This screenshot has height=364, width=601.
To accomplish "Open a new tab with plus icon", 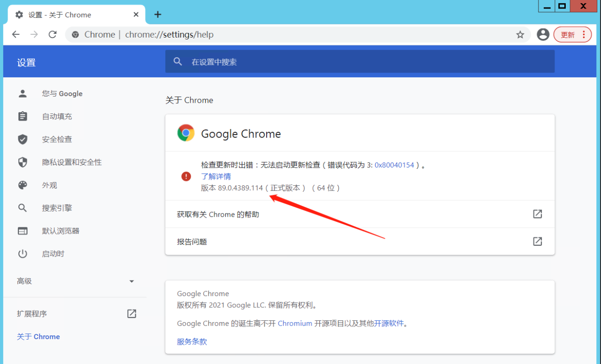I will [158, 15].
